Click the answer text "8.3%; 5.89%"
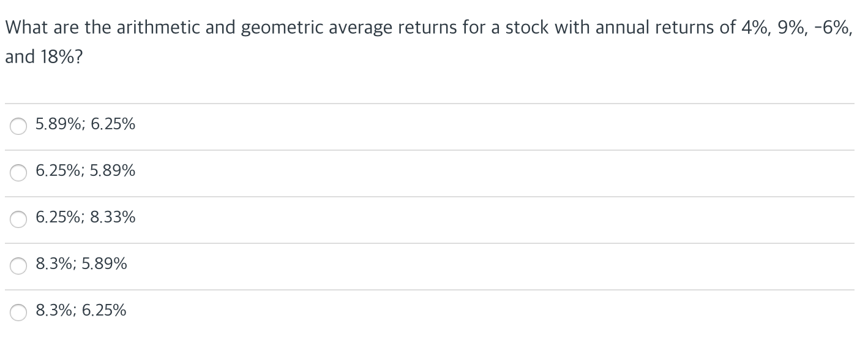Image resolution: width=868 pixels, height=353 pixels. click(81, 264)
